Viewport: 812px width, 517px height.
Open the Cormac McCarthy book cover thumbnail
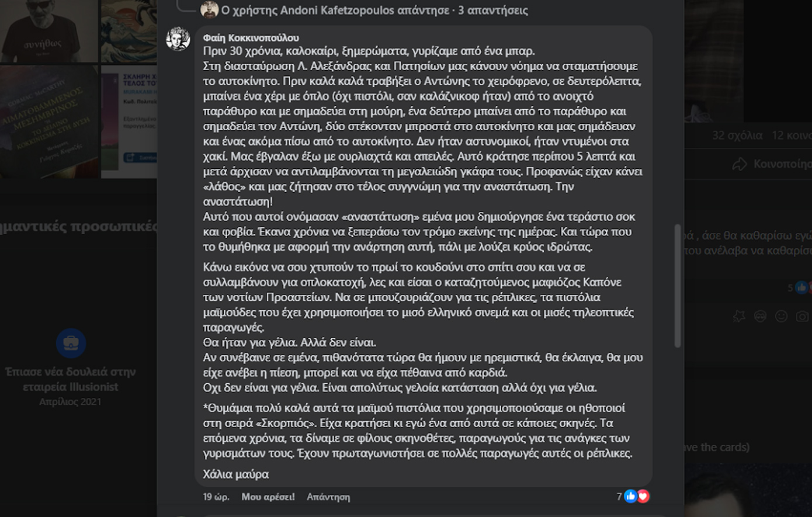pyautogui.click(x=49, y=122)
